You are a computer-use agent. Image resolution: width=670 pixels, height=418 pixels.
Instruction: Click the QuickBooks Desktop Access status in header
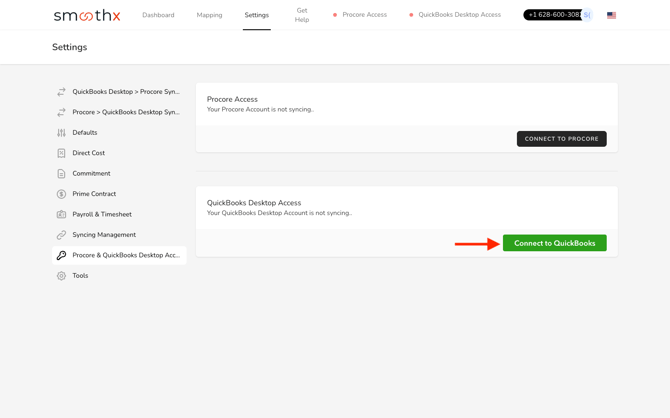(x=455, y=15)
